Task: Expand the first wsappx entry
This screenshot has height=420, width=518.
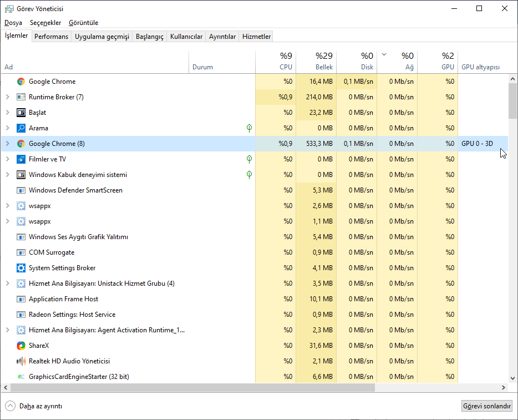Action: coord(8,205)
